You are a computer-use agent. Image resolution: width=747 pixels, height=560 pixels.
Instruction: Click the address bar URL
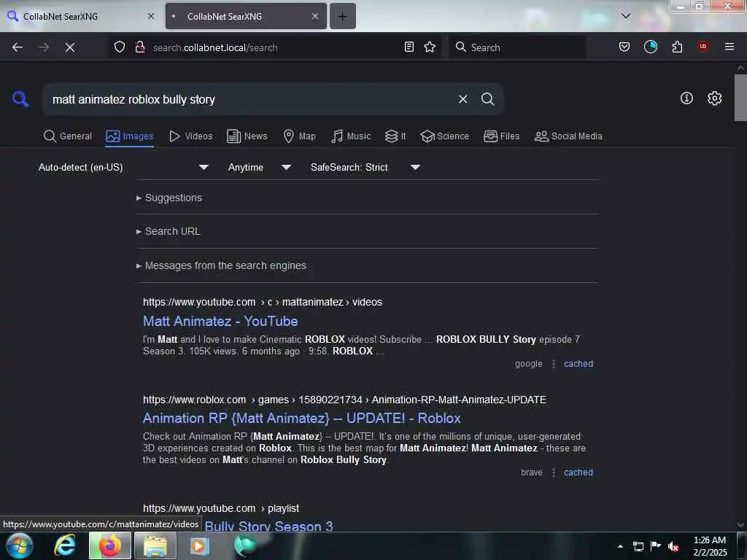tap(215, 47)
